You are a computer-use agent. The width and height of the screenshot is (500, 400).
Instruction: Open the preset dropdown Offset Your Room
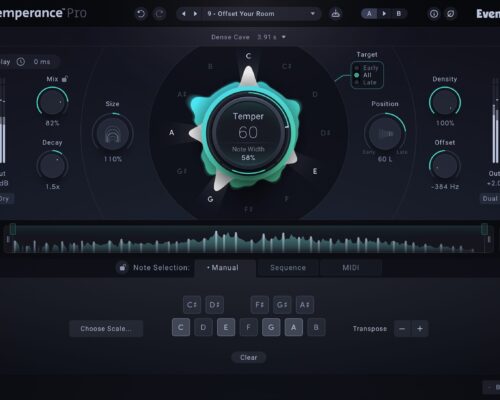249,14
